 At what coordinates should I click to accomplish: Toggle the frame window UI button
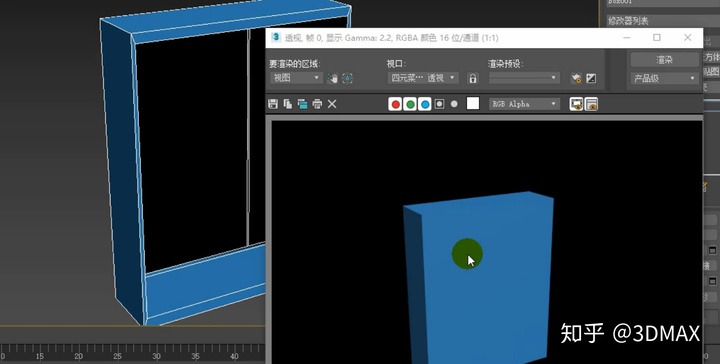tap(591, 104)
